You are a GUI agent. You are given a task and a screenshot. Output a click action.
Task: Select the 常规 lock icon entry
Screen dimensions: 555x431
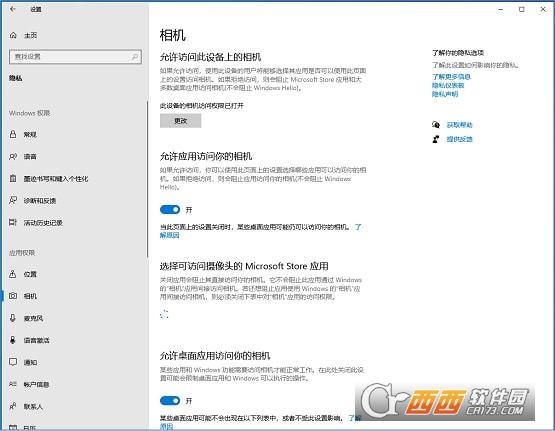[13, 134]
